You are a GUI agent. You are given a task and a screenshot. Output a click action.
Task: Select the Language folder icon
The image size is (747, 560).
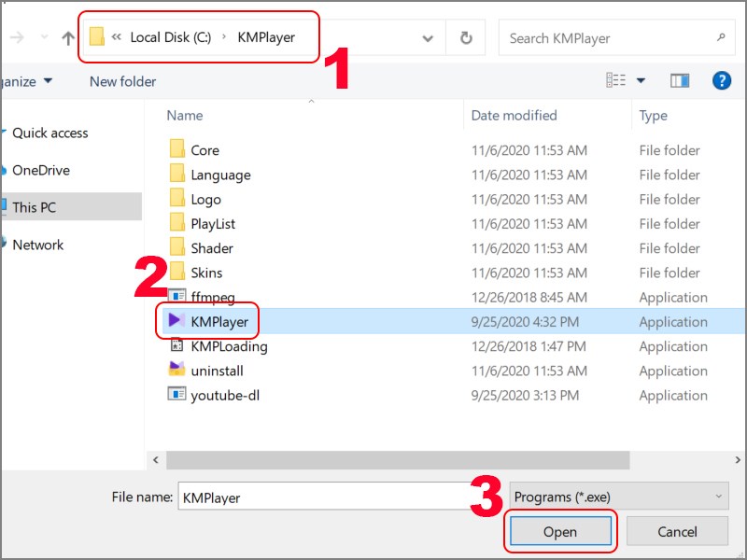click(x=177, y=173)
